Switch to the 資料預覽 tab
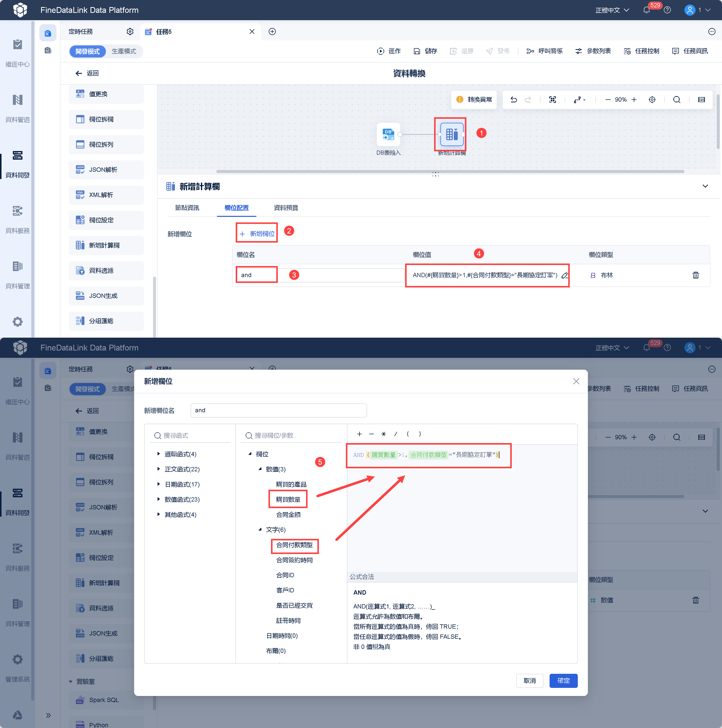This screenshot has width=722, height=728. click(285, 208)
